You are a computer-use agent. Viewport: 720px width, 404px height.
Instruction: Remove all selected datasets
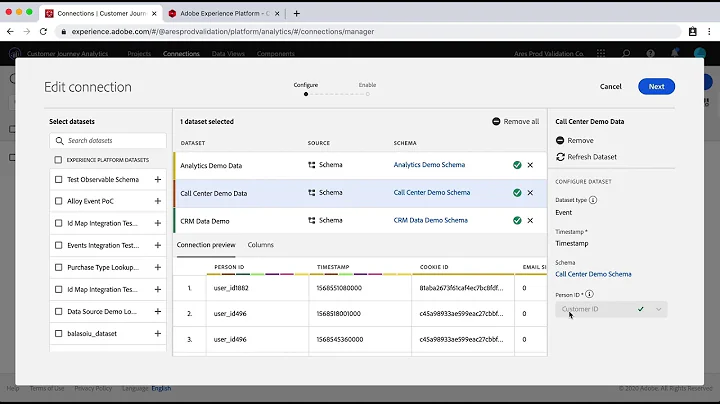pyautogui.click(x=515, y=122)
